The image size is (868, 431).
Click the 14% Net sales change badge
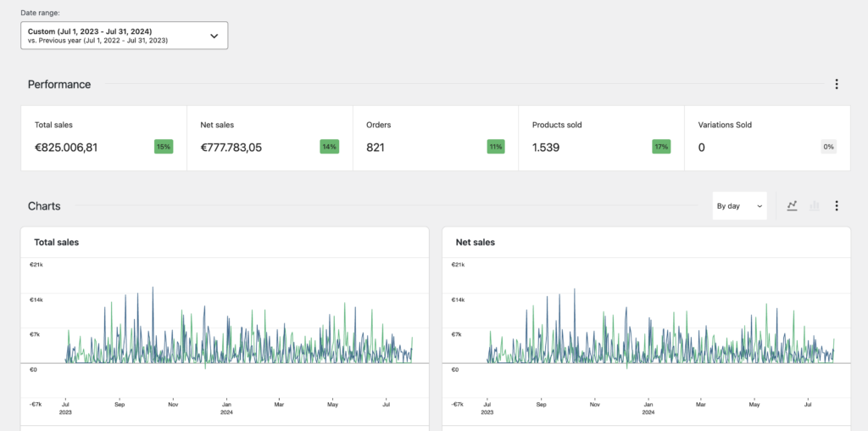tap(329, 147)
